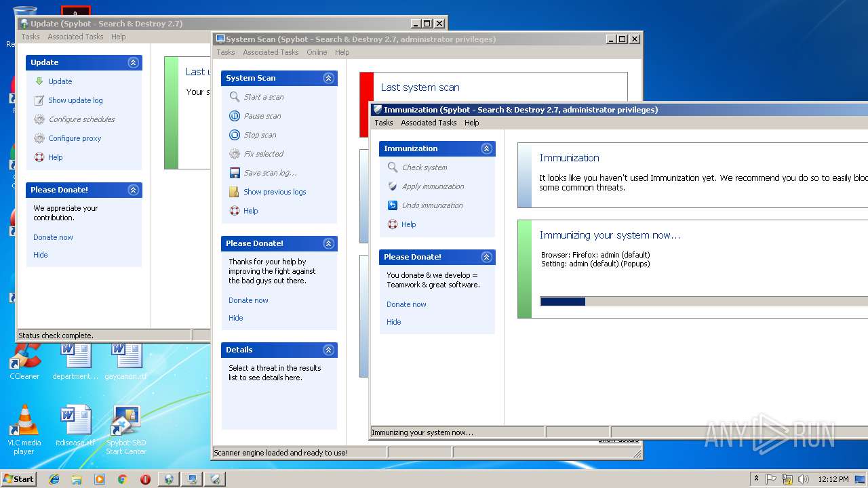Open itdisease.rtf document icon
The height and width of the screenshot is (488, 868).
75,426
